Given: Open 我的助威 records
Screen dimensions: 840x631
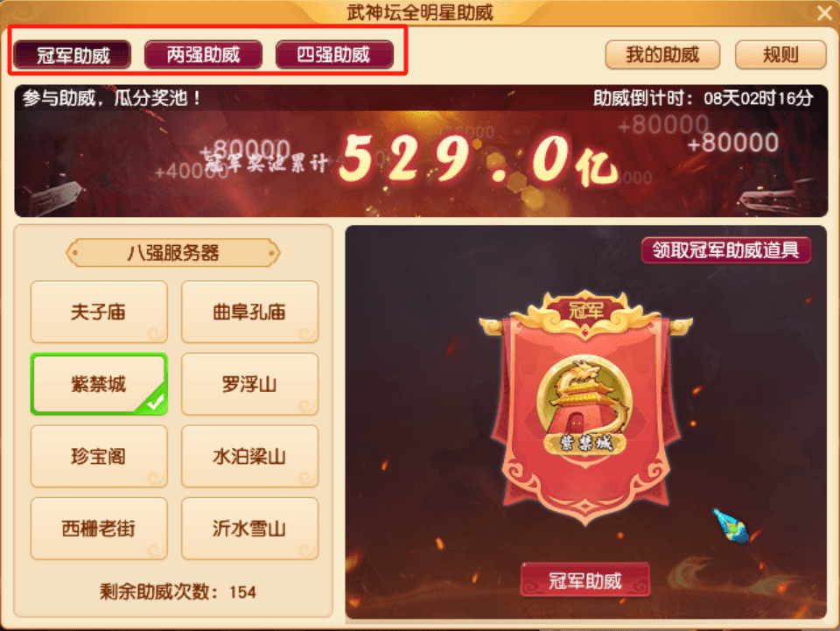Looking at the screenshot, I should click(x=662, y=54).
